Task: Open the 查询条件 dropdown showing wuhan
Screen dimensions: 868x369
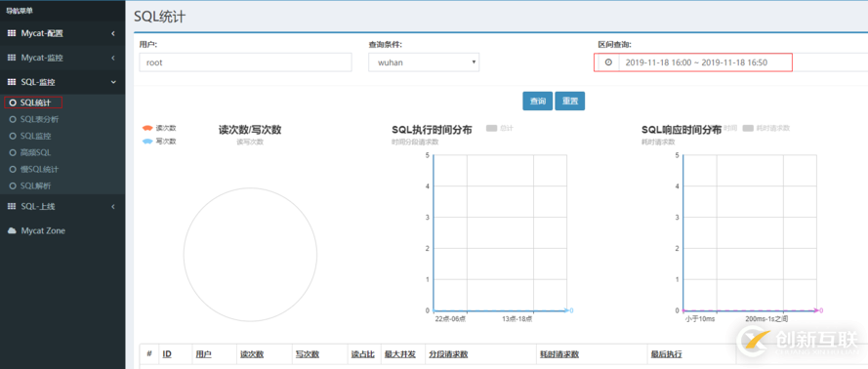Action: pos(424,62)
